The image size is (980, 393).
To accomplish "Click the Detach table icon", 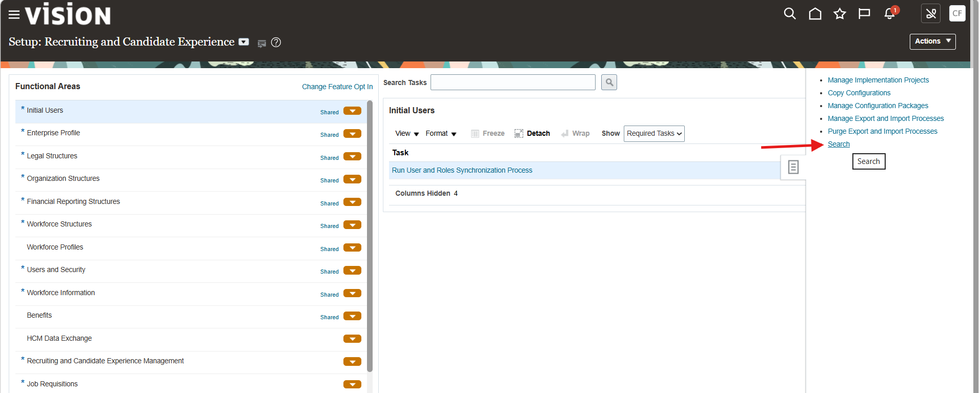I will click(519, 134).
